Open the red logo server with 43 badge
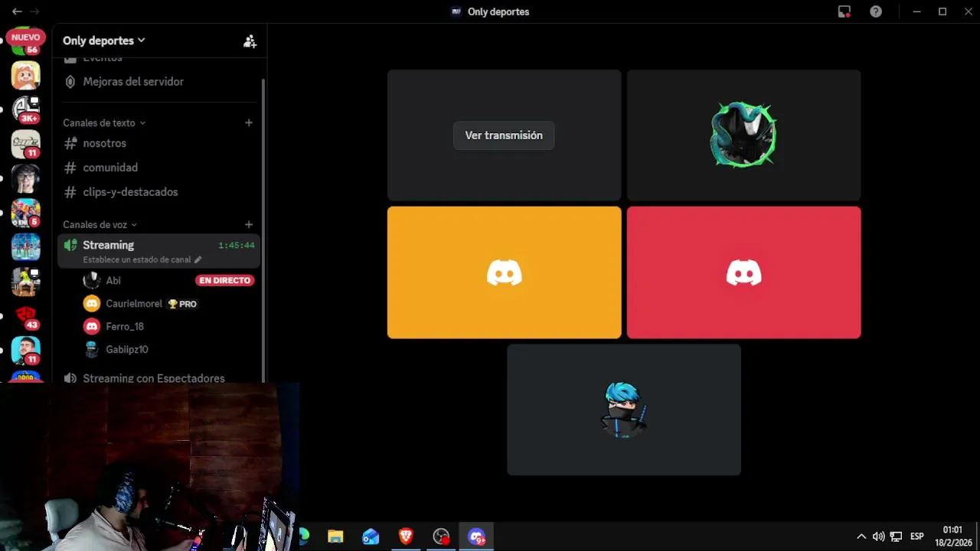Image resolution: width=980 pixels, height=551 pixels. click(x=25, y=316)
